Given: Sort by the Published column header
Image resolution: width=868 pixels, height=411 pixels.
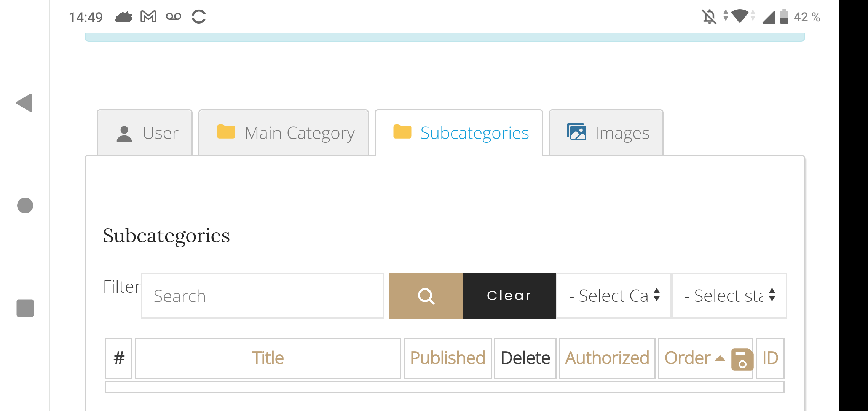Looking at the screenshot, I should [447, 358].
